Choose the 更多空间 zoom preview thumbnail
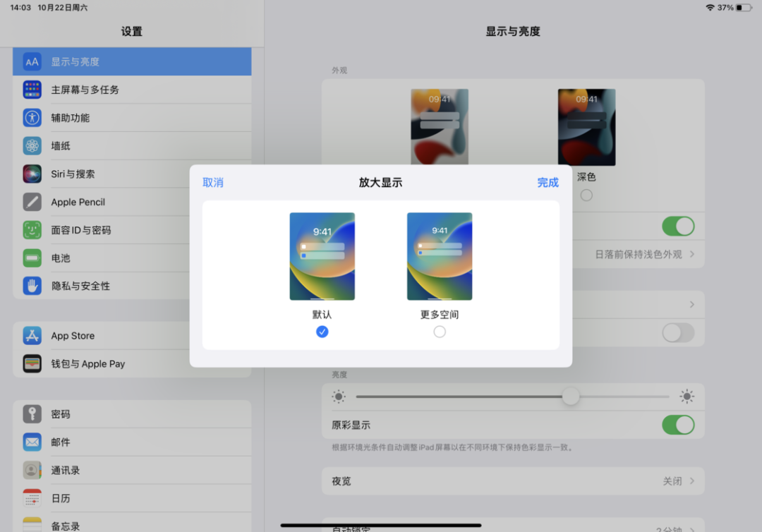Viewport: 762px width, 532px height. [440, 256]
